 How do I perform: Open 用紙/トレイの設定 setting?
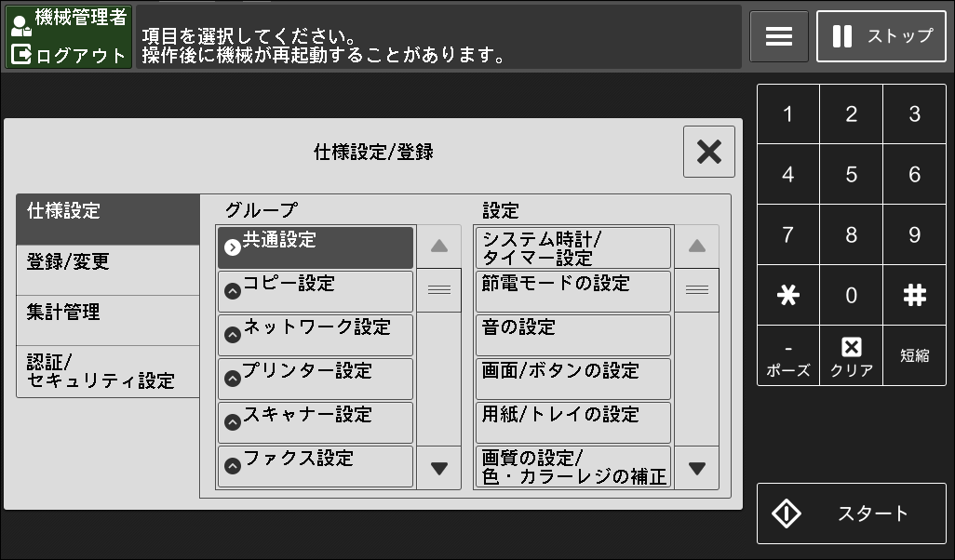pyautogui.click(x=572, y=422)
